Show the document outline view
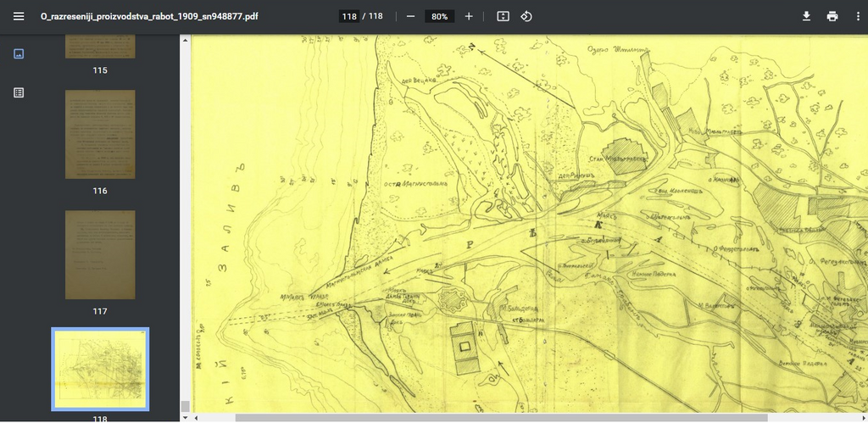This screenshot has width=868, height=423. (x=19, y=92)
